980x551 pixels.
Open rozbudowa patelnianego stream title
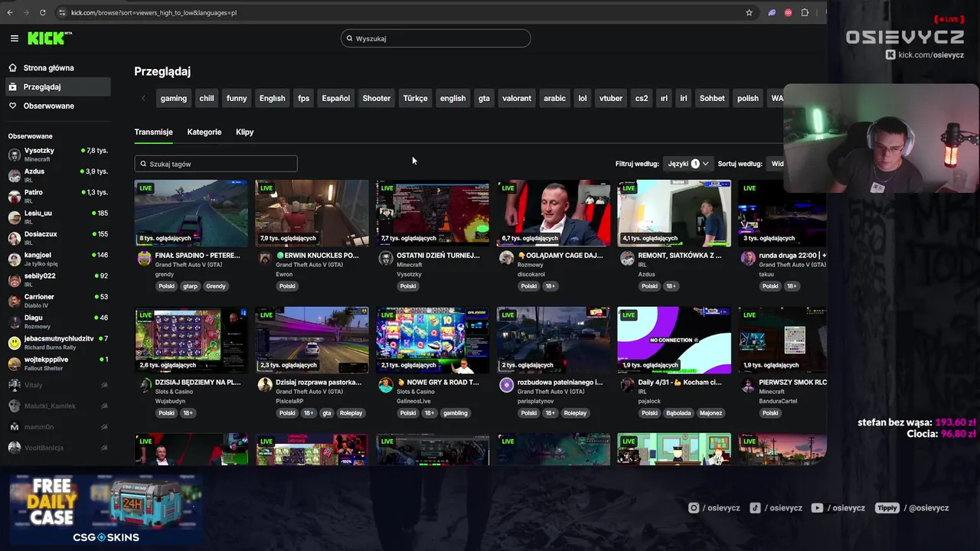[560, 382]
